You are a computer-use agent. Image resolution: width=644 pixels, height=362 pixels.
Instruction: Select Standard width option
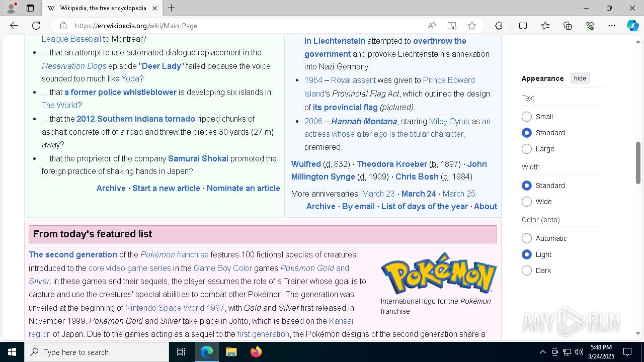coord(527,186)
